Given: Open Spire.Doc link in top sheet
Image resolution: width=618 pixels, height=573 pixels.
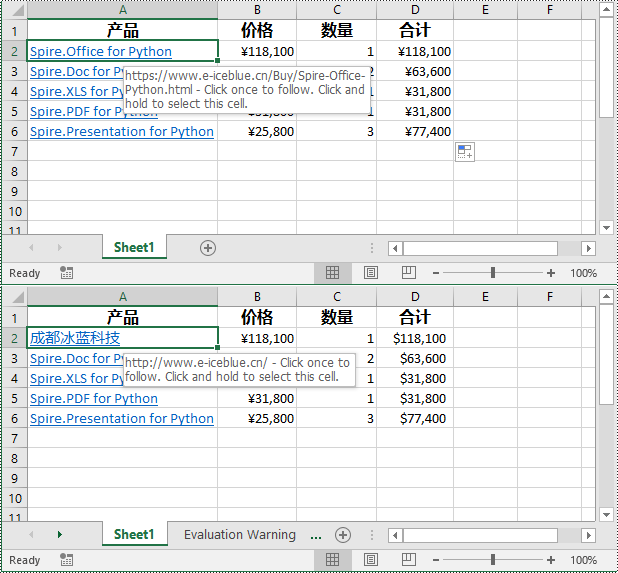Looking at the screenshot, I should (76, 72).
